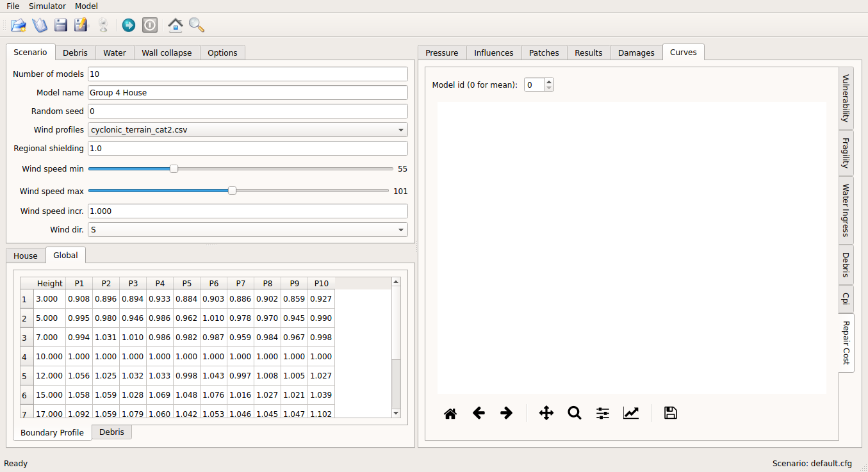Open the Damages tab
Image resolution: width=868 pixels, height=472 pixels.
[636, 53]
